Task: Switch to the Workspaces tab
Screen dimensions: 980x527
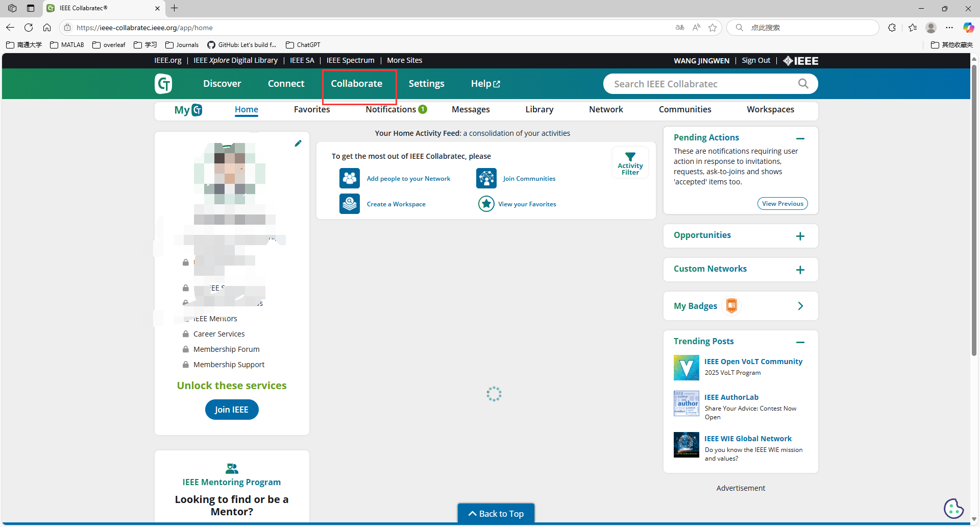Action: coord(770,109)
